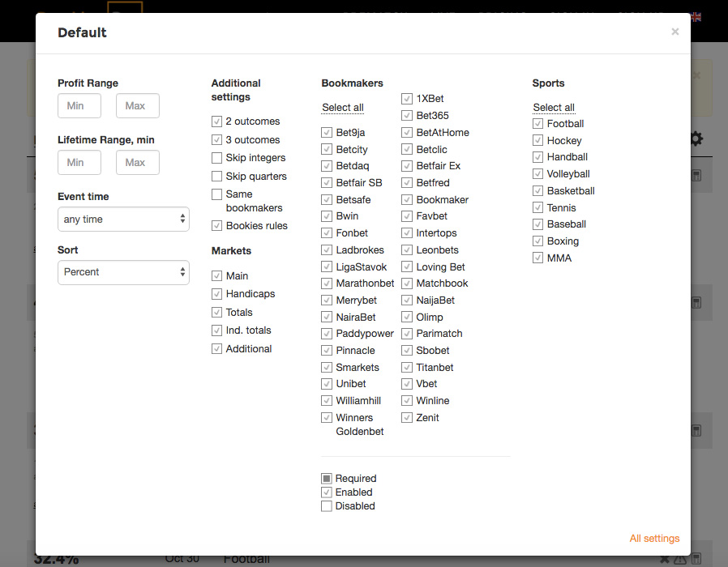The width and height of the screenshot is (728, 567).
Task: Open the All settings link
Action: (654, 538)
